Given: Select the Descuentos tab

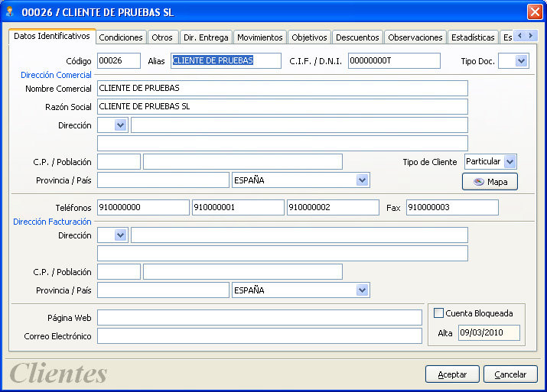Looking at the screenshot, I should (x=357, y=37).
